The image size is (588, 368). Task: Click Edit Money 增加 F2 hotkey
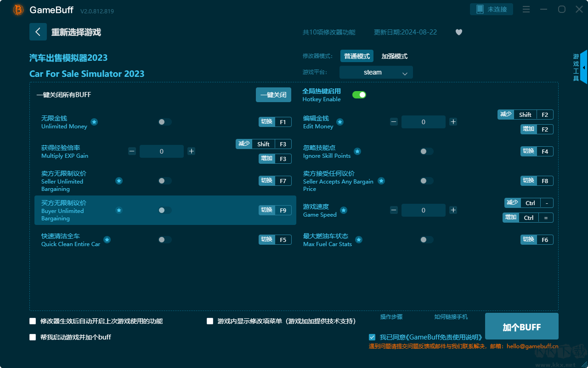(x=537, y=129)
